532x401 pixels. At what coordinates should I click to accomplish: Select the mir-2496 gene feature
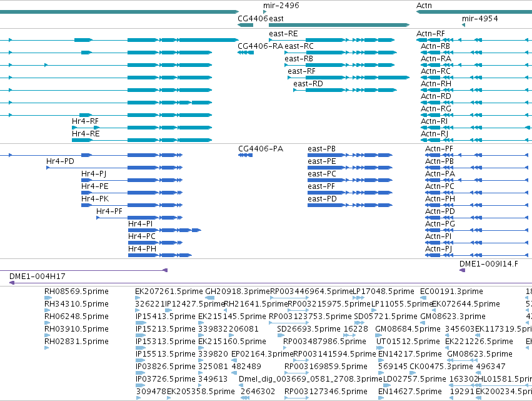click(264, 13)
